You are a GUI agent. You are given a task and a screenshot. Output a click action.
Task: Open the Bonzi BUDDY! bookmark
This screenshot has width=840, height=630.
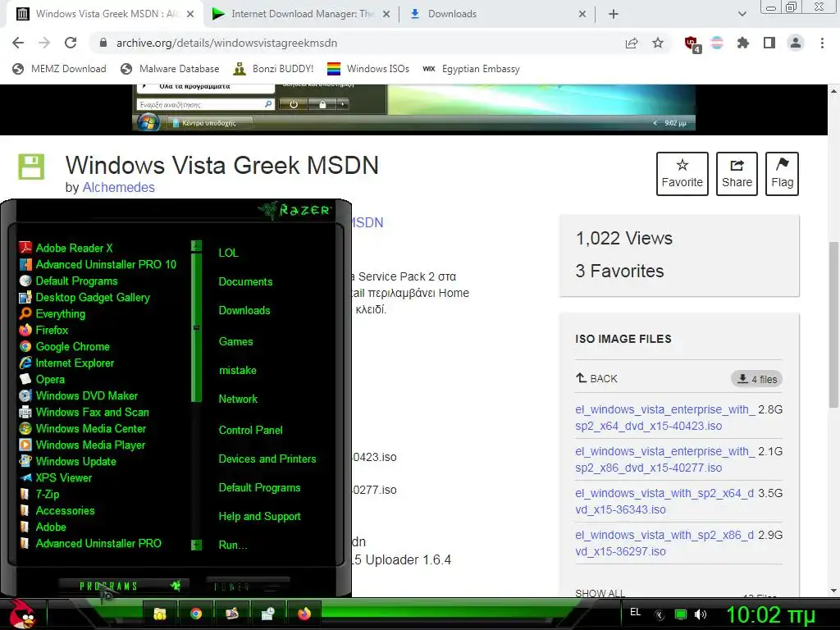click(x=274, y=69)
